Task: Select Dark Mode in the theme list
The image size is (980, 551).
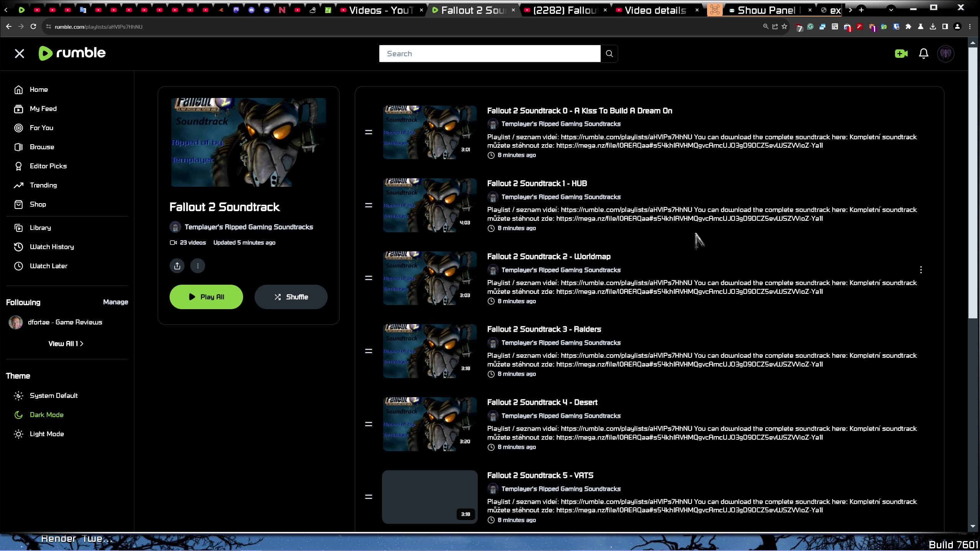Action: point(46,414)
